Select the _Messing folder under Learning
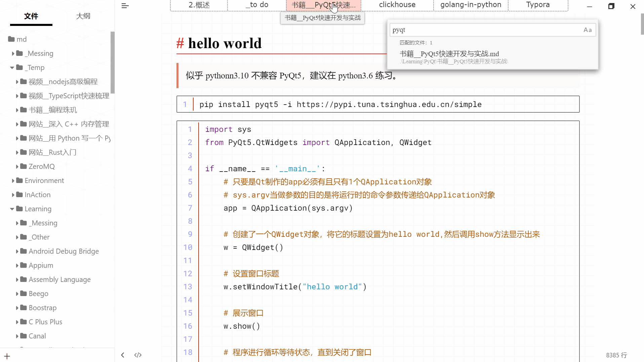Viewport: 644px width, 362px height. click(x=43, y=223)
